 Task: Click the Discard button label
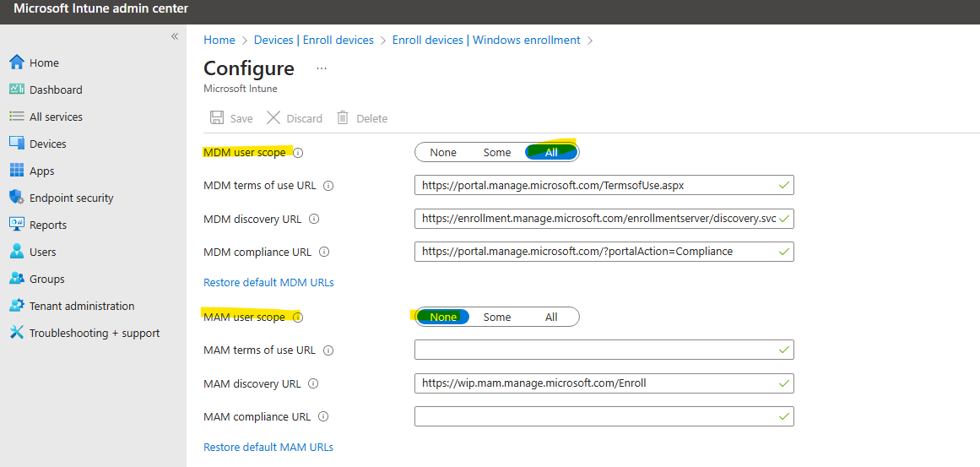(305, 118)
